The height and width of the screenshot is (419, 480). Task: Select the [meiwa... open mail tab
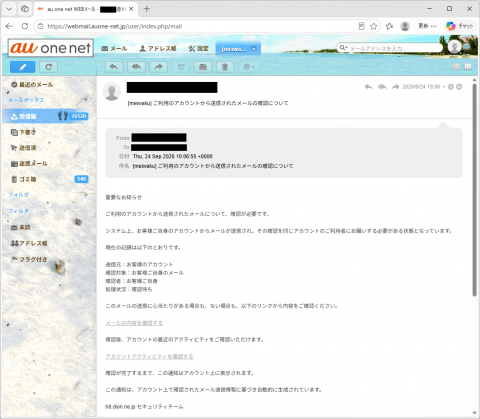234,49
